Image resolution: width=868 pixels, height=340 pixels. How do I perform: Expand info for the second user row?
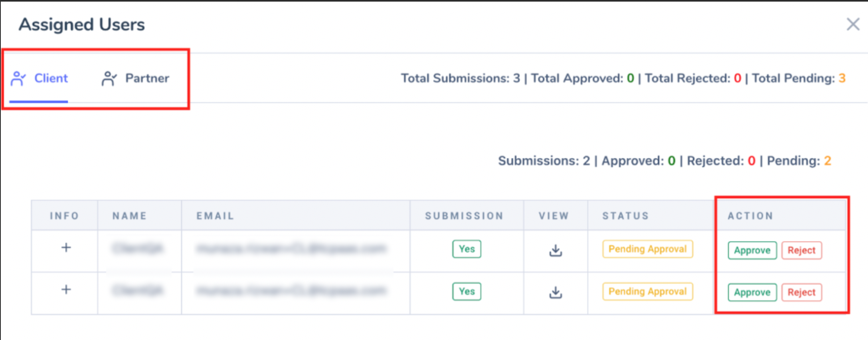(x=66, y=290)
